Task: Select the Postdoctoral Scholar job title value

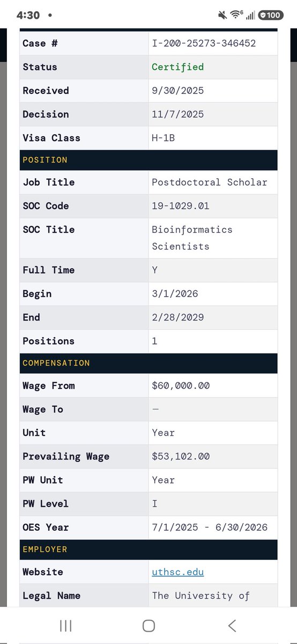Action: click(x=210, y=182)
